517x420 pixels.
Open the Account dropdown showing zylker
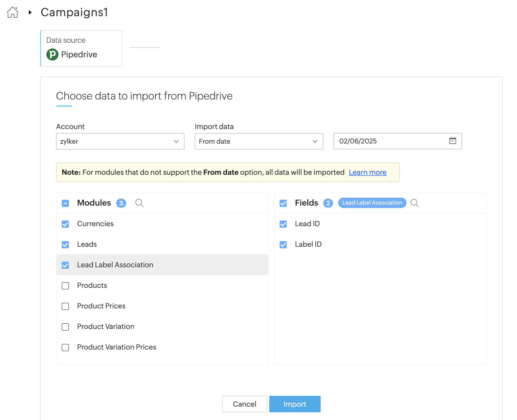[120, 141]
